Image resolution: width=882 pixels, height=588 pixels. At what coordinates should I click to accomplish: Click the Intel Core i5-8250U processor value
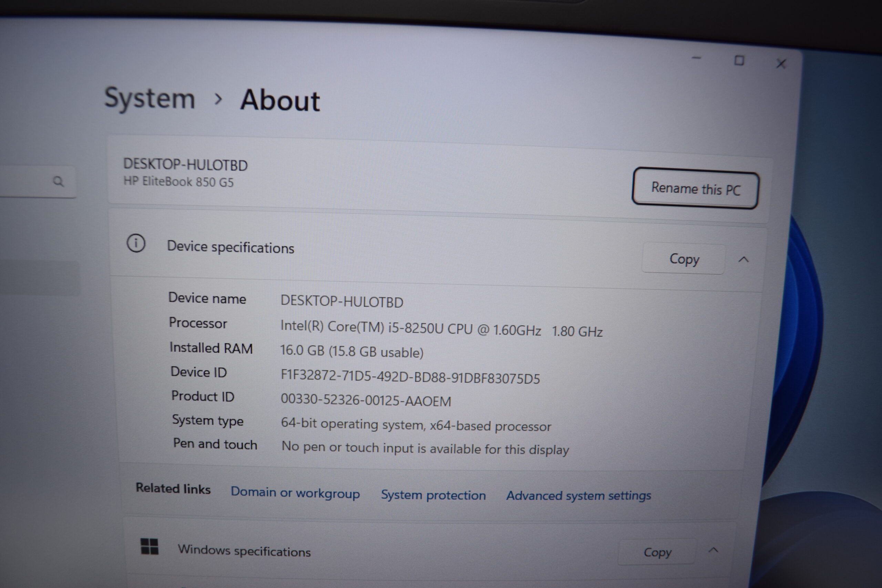tap(441, 329)
